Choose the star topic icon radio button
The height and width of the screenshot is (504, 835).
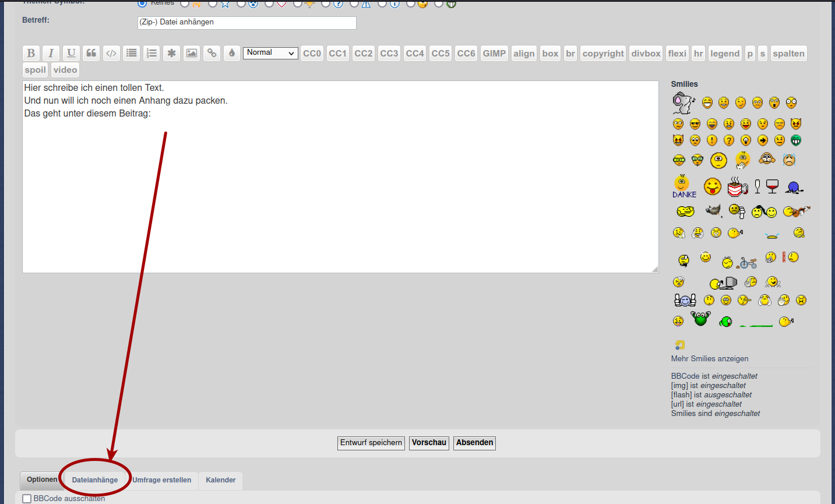(212, 3)
